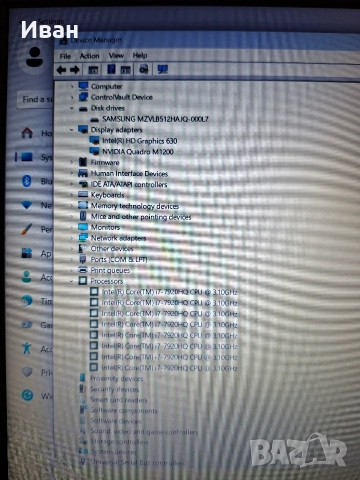Select SAMSUNG MZVLB512HAJQ-000L7 disk drive
The height and width of the screenshot is (480, 360).
(x=155, y=119)
